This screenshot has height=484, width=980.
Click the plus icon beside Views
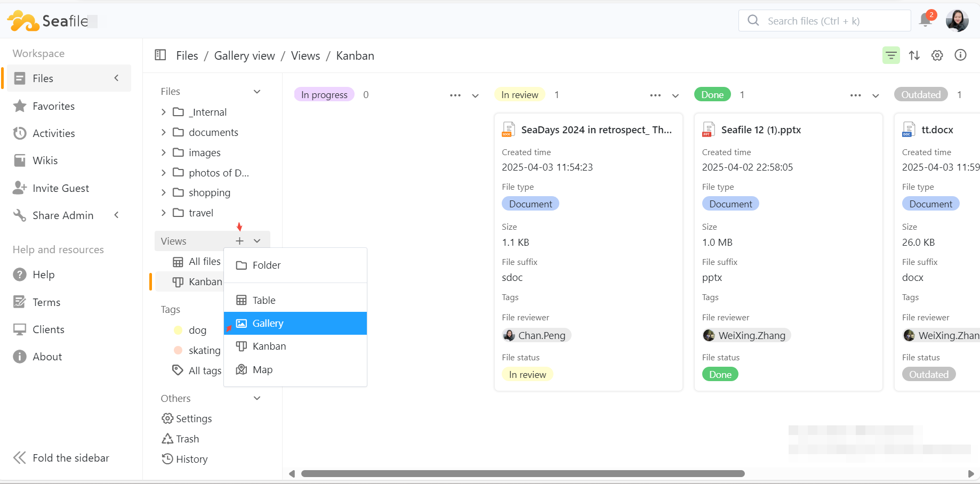click(x=239, y=241)
